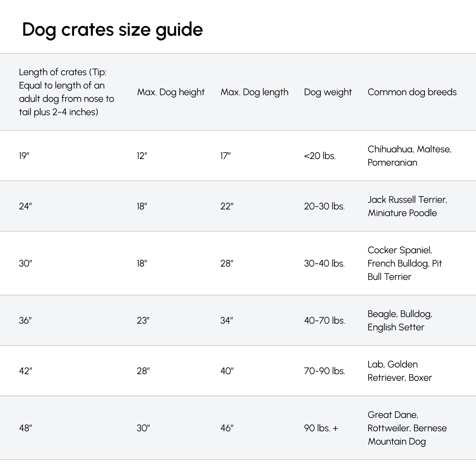476x476 pixels.
Task: Click the 'Common dog breeds' column header
Action: coord(412,92)
